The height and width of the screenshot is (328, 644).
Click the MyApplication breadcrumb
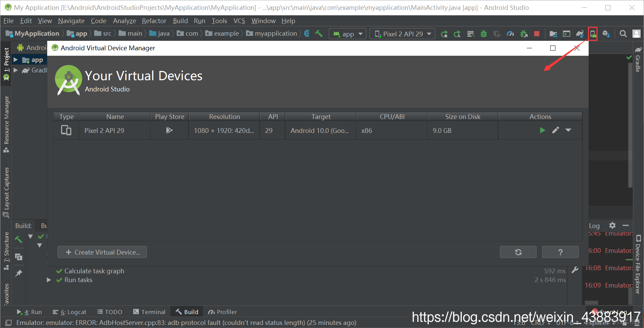coord(33,34)
